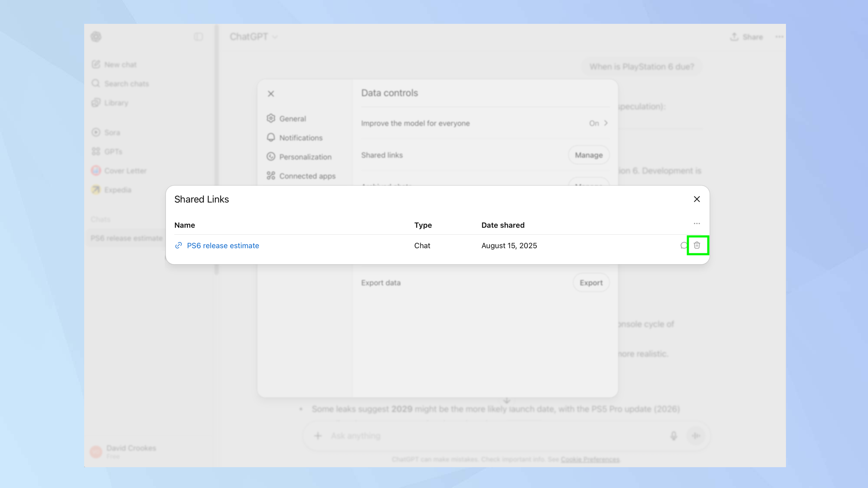Image resolution: width=868 pixels, height=488 pixels.
Task: Open shared links overflow options menu
Action: 697,223
